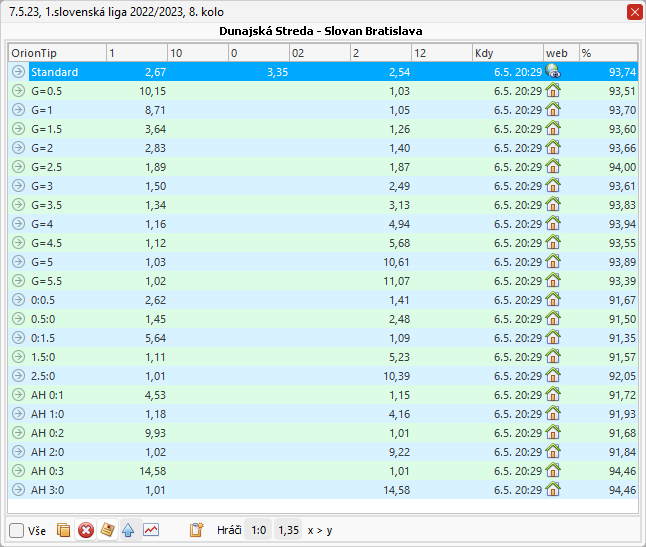Click the house icon on G=0.5 row

[x=553, y=90]
